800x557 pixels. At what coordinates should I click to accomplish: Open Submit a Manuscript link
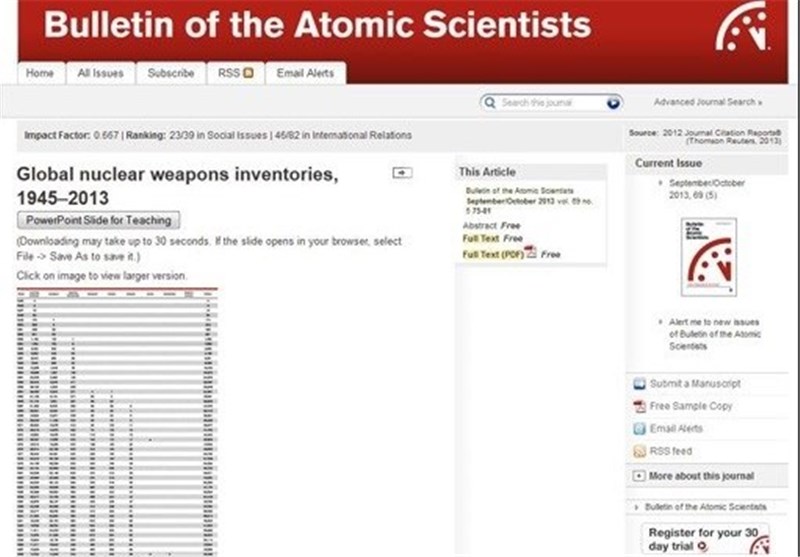695,384
